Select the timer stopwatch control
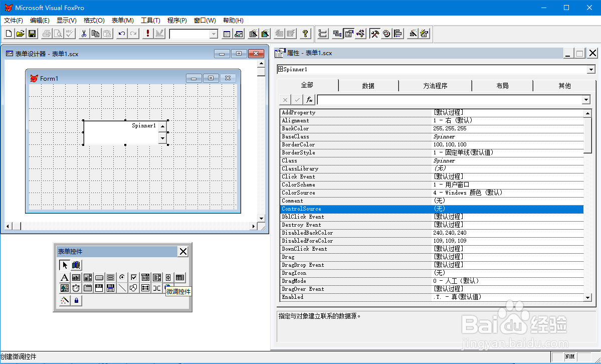Screen dimensions: 601x364 coord(76,288)
